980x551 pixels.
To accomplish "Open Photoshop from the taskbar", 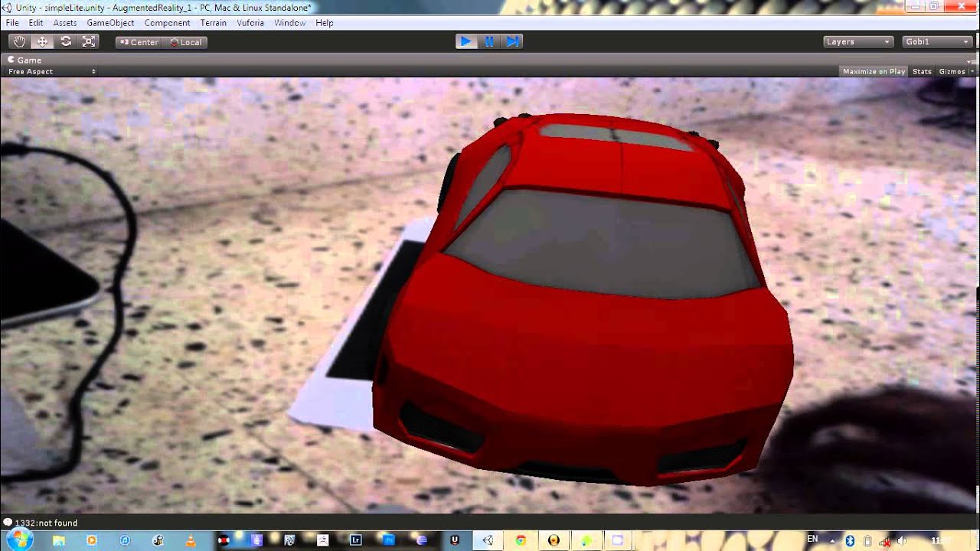I will click(x=388, y=540).
